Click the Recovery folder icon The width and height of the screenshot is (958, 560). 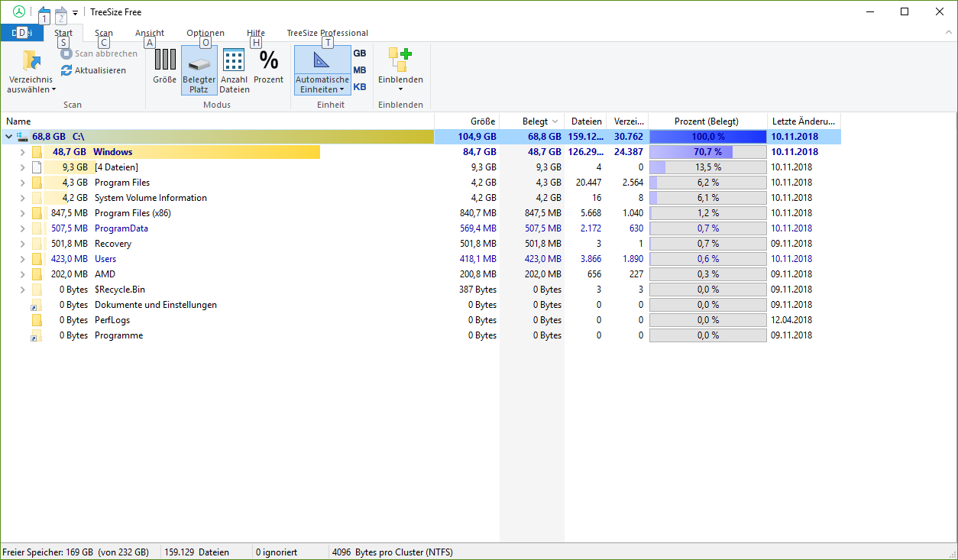pyautogui.click(x=37, y=244)
